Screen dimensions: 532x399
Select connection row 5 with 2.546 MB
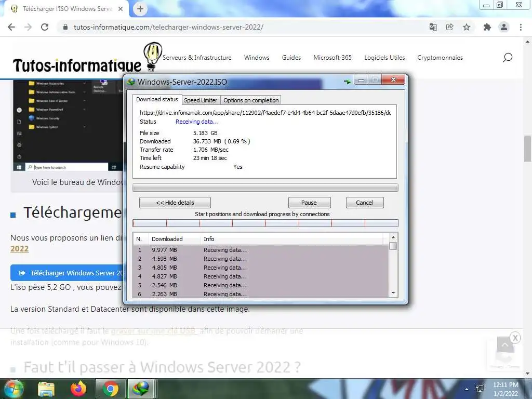click(x=261, y=285)
